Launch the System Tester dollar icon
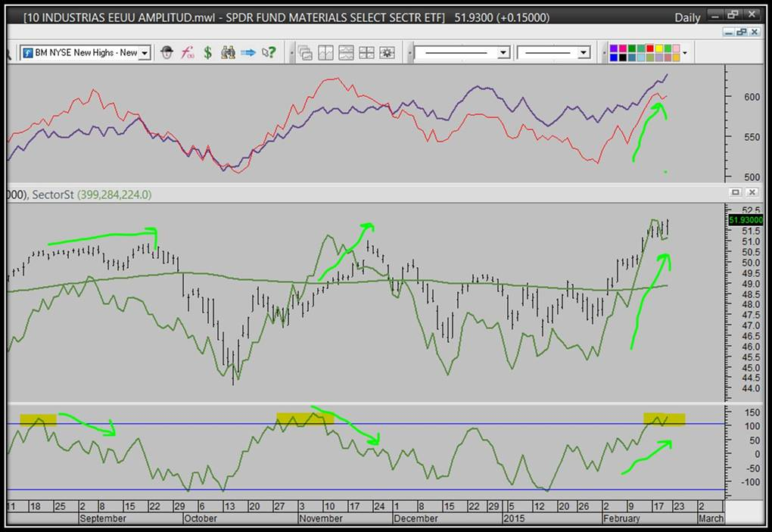The width and height of the screenshot is (772, 532). pos(207,53)
